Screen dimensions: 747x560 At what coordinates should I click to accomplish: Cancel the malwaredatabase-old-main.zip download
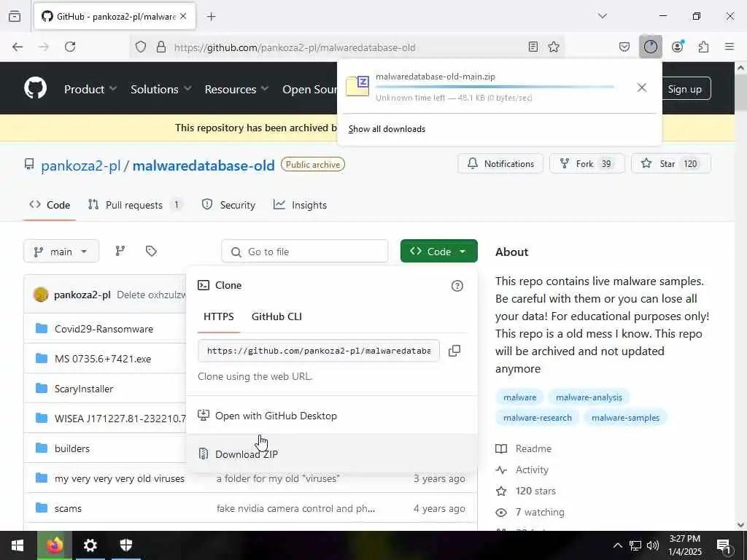tap(642, 87)
